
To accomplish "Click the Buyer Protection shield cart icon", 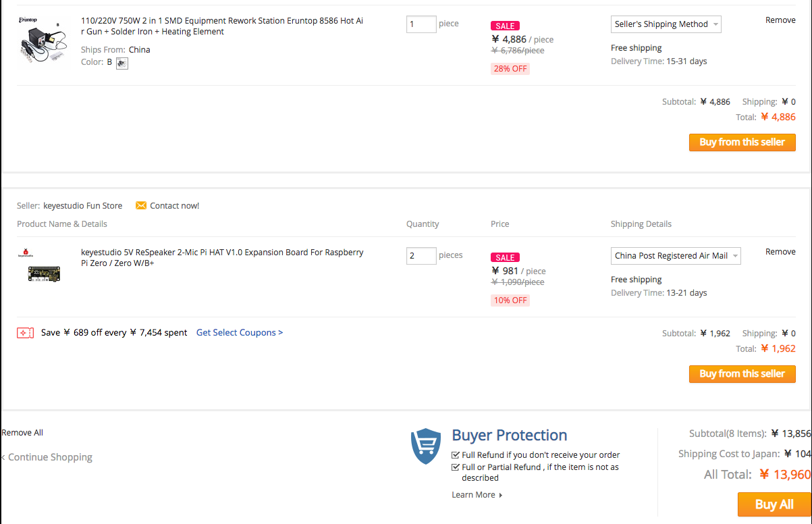I will (x=426, y=446).
